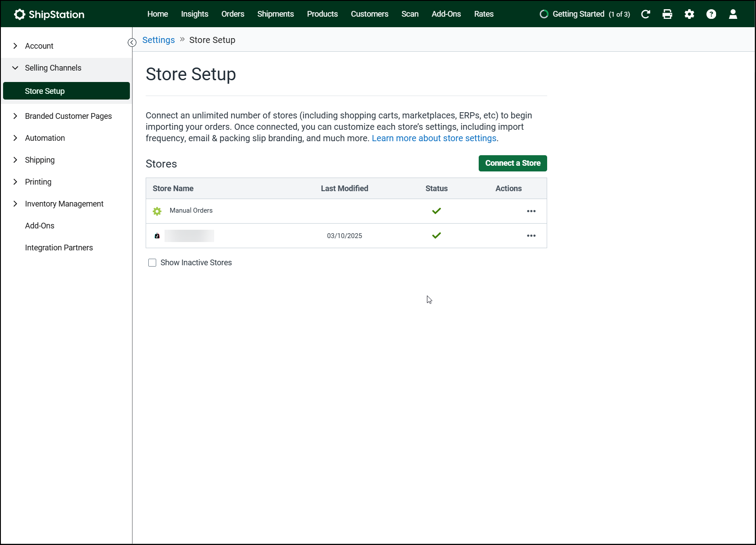Screen dimensions: 756x545
Task: Click the ShipStation logo
Action: coord(49,14)
